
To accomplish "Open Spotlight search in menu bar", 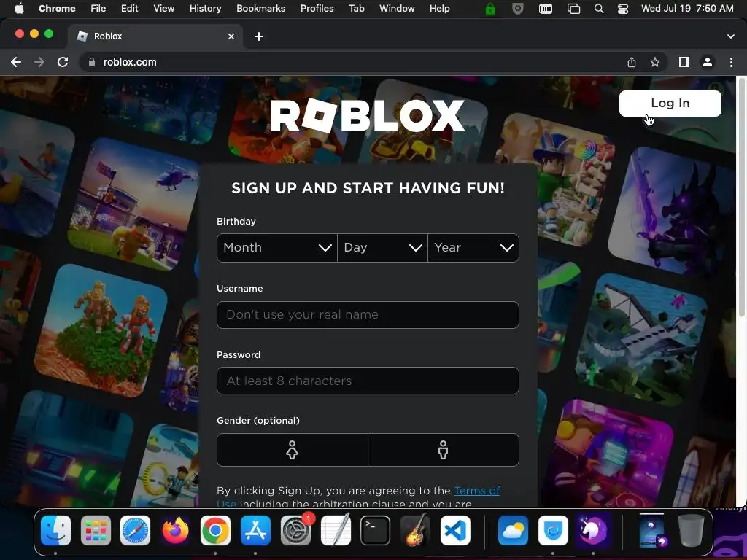I will coord(599,9).
